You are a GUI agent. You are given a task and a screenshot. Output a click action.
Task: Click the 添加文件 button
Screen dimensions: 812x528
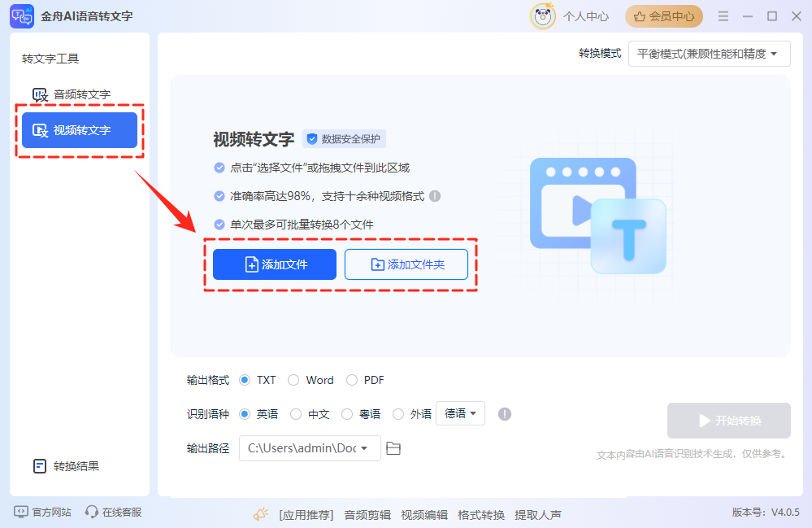[275, 264]
